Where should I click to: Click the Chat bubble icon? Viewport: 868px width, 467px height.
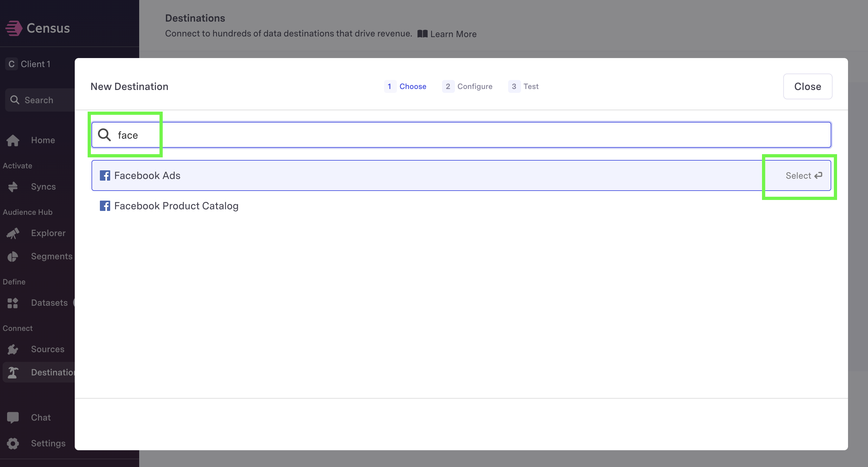13,418
